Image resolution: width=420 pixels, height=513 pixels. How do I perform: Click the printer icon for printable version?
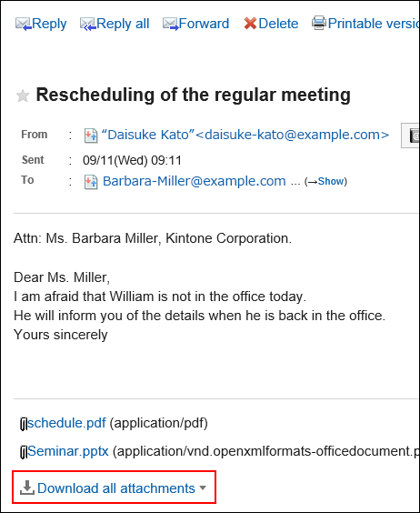[319, 23]
